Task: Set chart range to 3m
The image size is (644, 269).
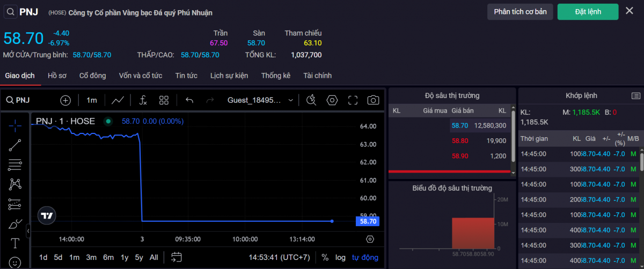Action: pos(91,257)
